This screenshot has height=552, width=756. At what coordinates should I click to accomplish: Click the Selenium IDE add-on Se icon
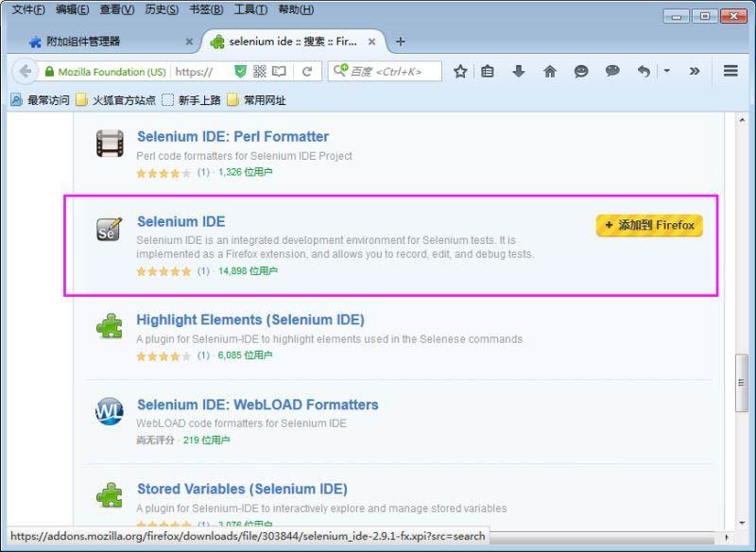(x=108, y=229)
